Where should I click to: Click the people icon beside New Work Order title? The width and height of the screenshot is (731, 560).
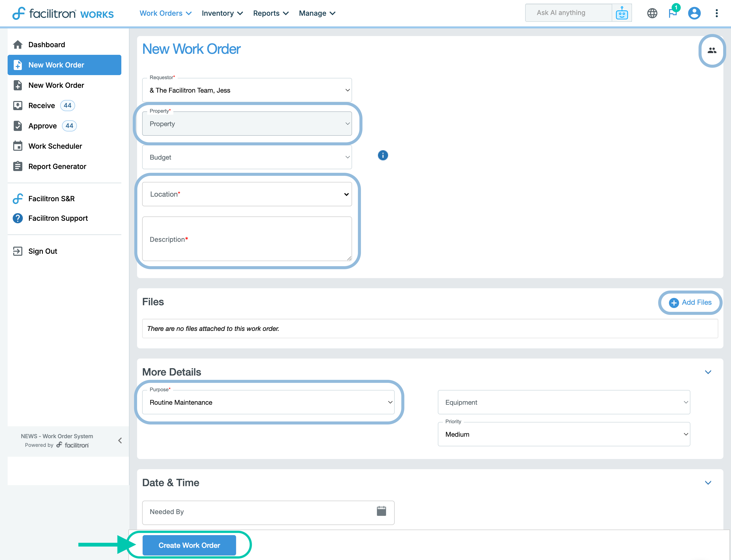[x=712, y=51]
